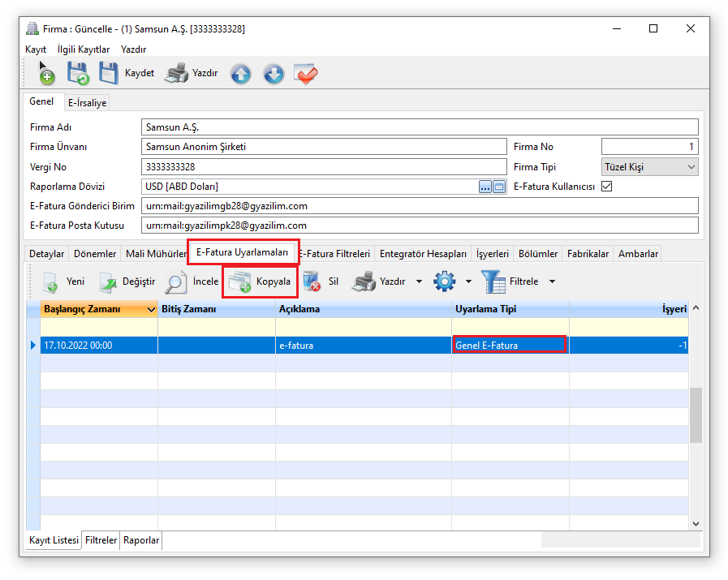Click the save and refresh disk icon

(78, 73)
